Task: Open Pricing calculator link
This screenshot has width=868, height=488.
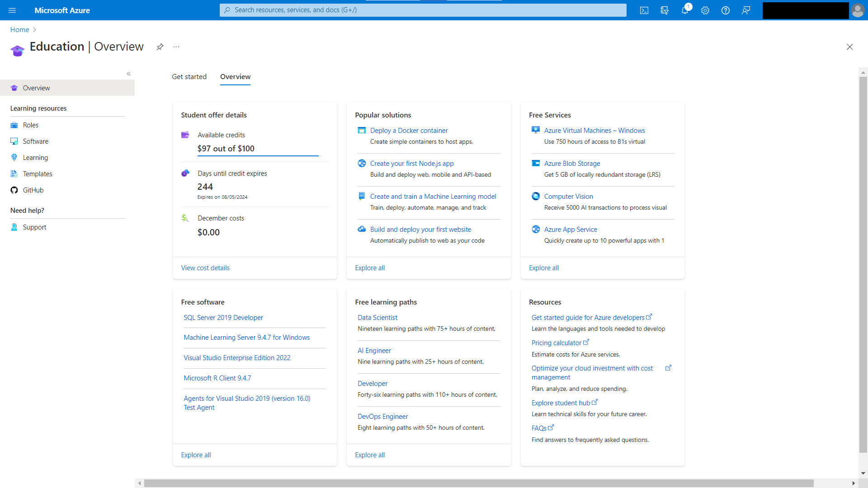Action: point(560,343)
